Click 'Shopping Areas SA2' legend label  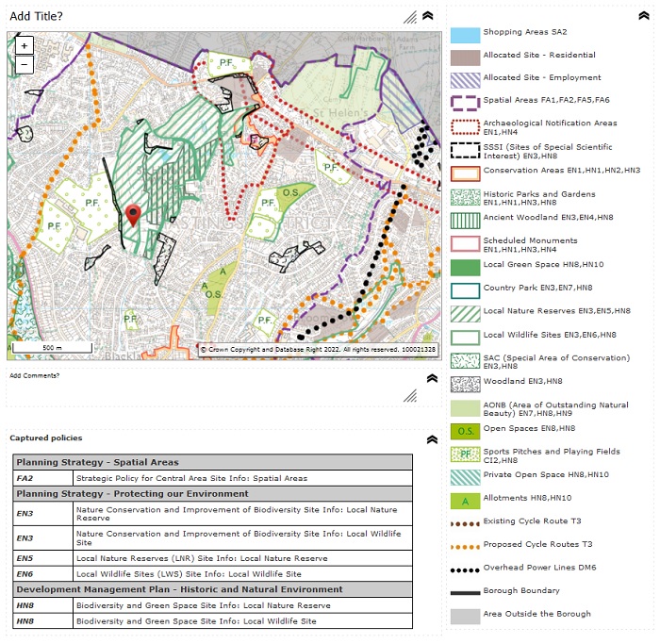525,32
